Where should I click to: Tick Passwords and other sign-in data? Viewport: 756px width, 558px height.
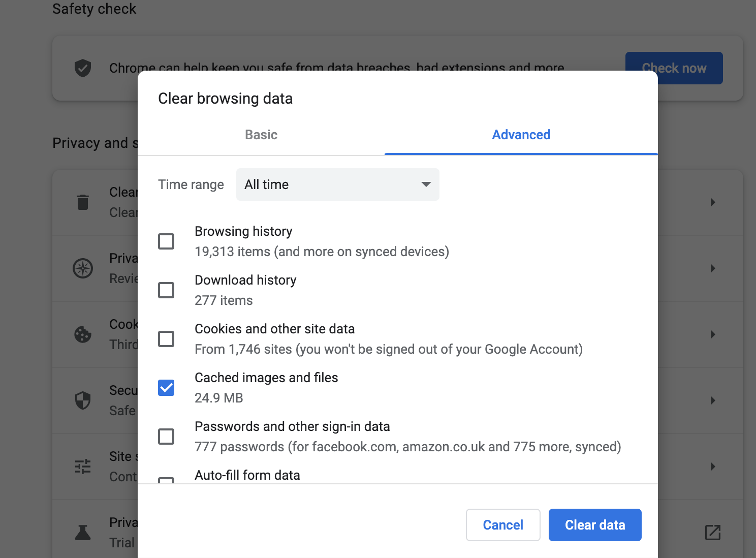pos(166,437)
